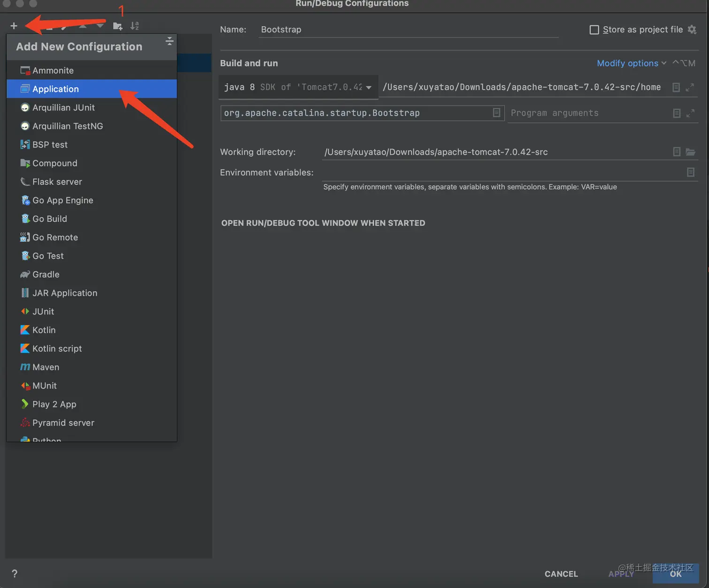
Task: Choose Go App Engine configuration type
Action: (92, 200)
